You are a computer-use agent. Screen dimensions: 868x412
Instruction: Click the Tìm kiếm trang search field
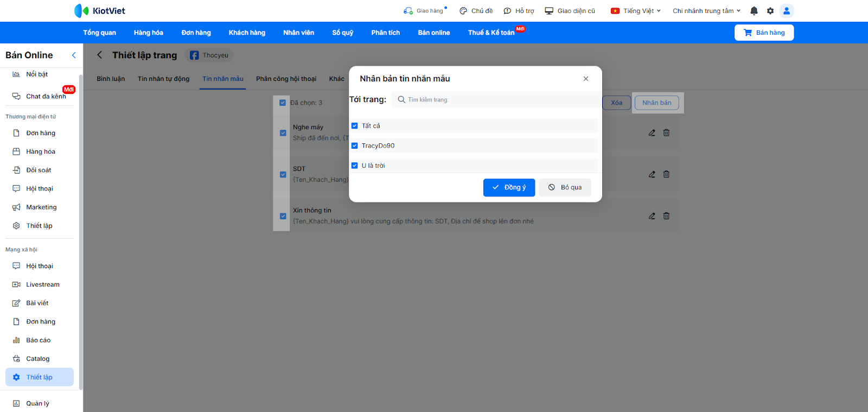click(495, 99)
